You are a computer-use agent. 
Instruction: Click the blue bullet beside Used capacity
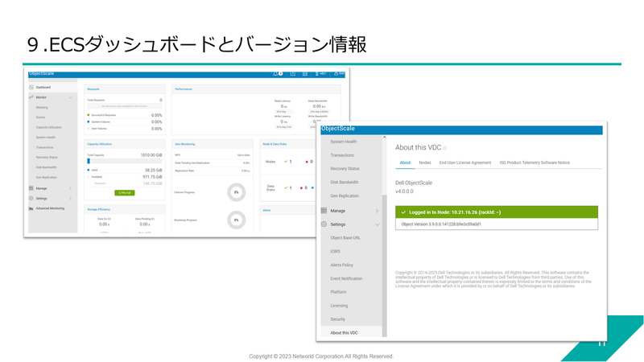tap(89, 170)
